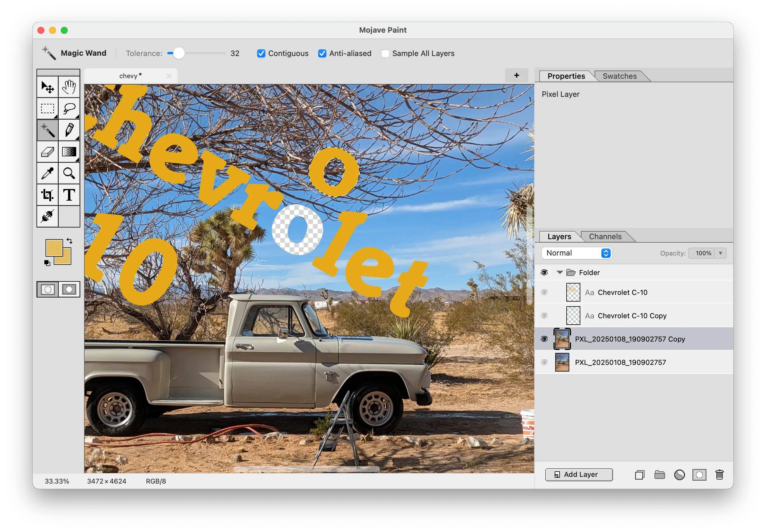Click the toolbox grip handle bar

(x=58, y=72)
